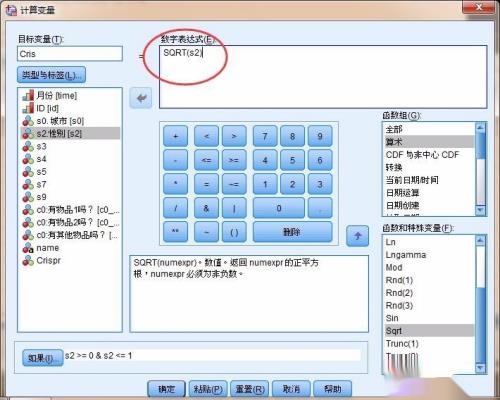Click the 如果 condition button
This screenshot has width=500, height=400.
42,358
